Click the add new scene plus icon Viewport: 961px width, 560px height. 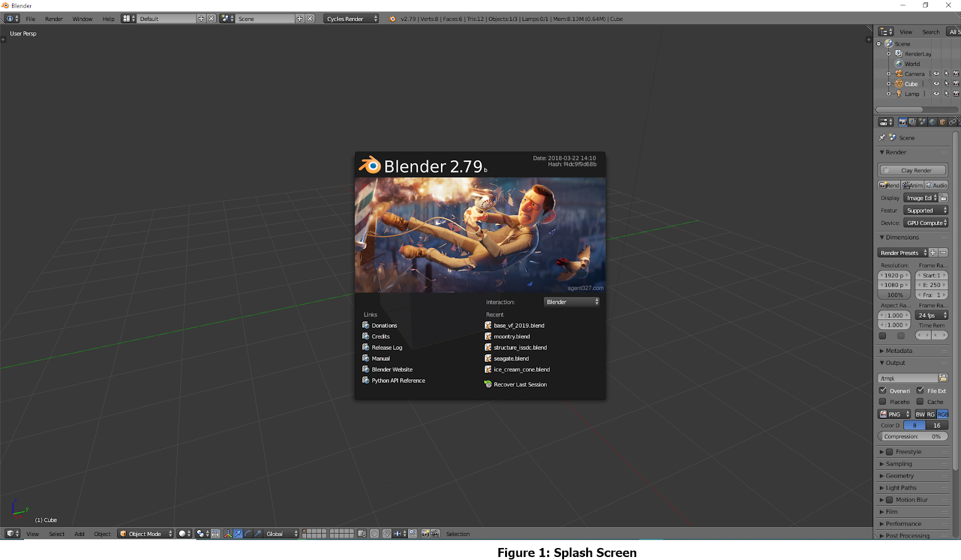point(300,19)
